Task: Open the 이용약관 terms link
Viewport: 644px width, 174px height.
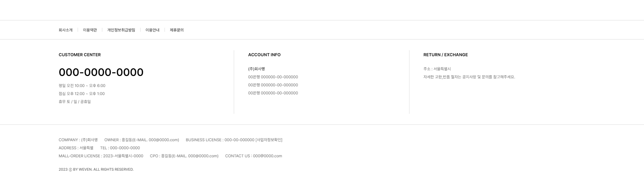Action: tap(90, 30)
